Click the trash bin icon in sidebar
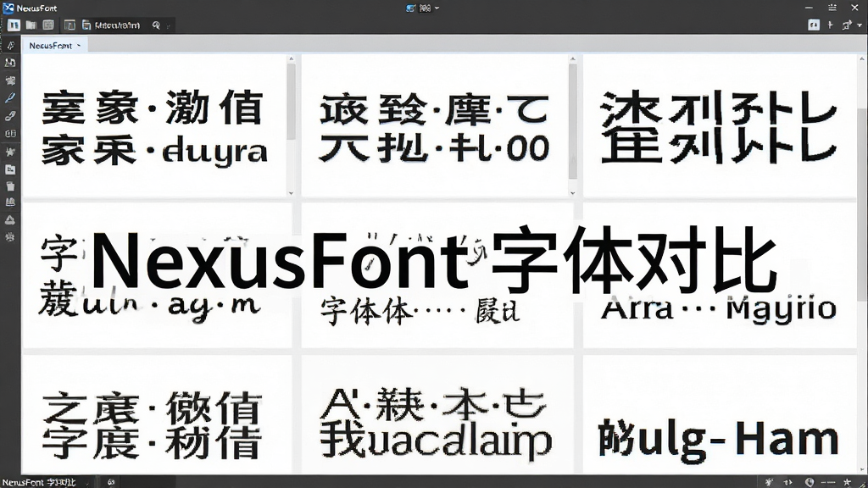 coord(10,186)
